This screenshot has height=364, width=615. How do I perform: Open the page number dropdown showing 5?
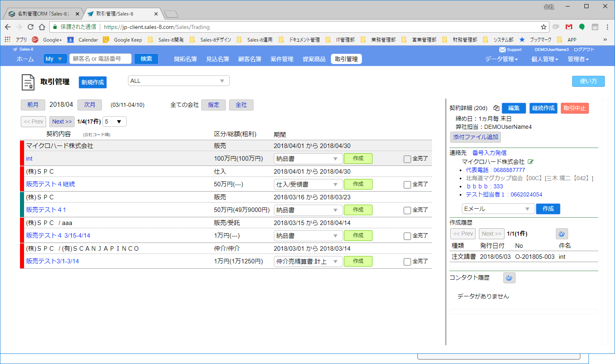pos(114,121)
